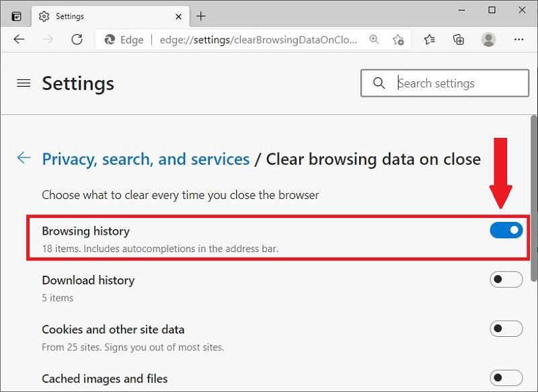
Task: Click the Refresh page icon
Action: coord(77,40)
